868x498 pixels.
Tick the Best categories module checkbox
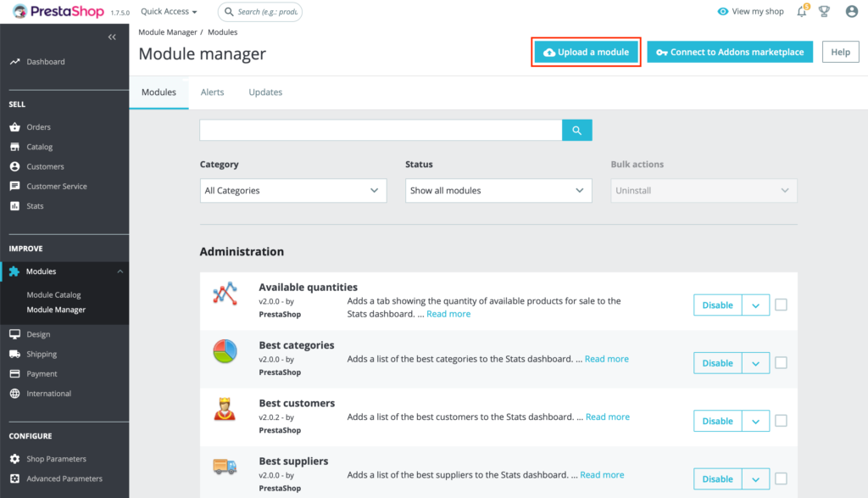[781, 363]
